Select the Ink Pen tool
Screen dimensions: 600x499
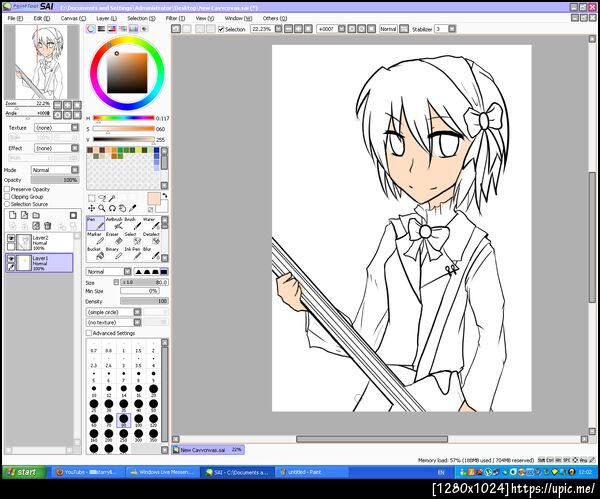(132, 253)
